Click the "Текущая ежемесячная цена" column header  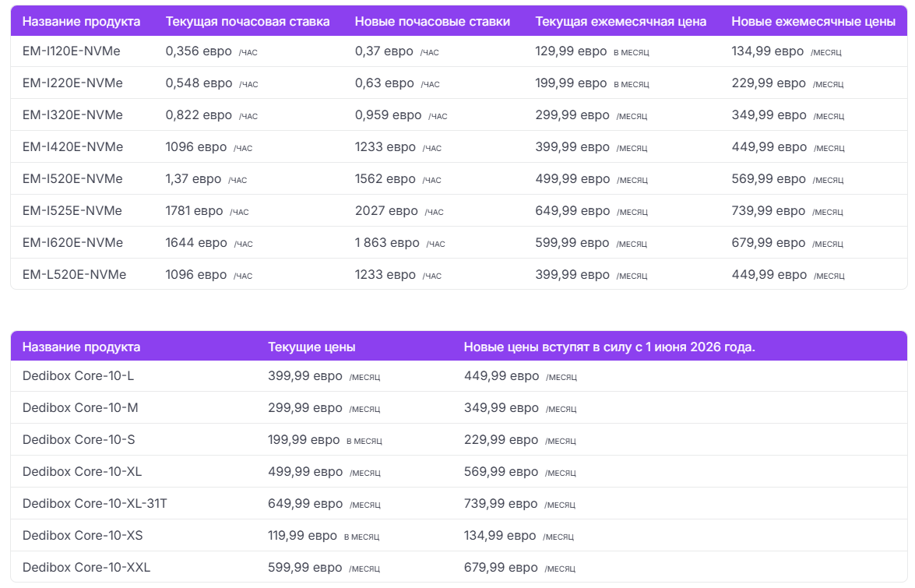click(x=621, y=21)
